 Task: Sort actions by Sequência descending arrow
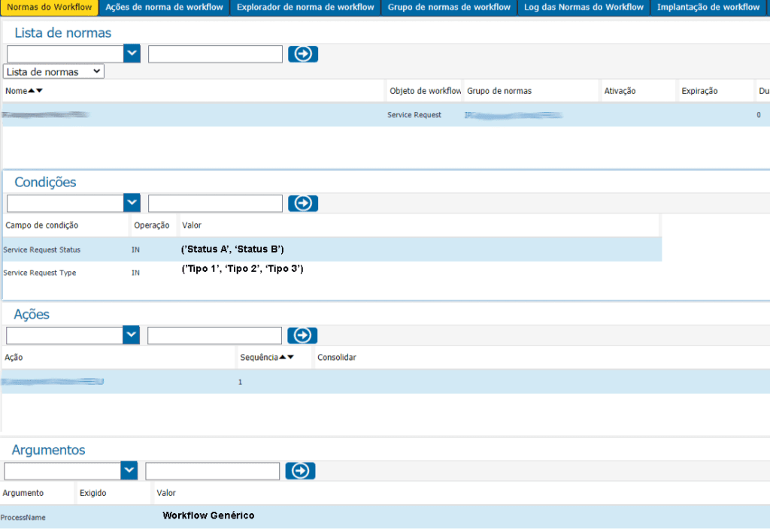(x=290, y=357)
